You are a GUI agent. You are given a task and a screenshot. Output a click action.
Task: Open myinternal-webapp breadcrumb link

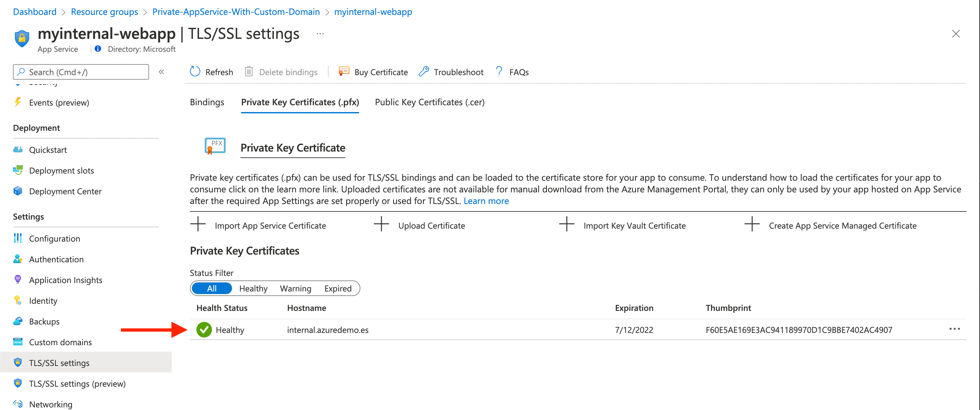(x=373, y=11)
